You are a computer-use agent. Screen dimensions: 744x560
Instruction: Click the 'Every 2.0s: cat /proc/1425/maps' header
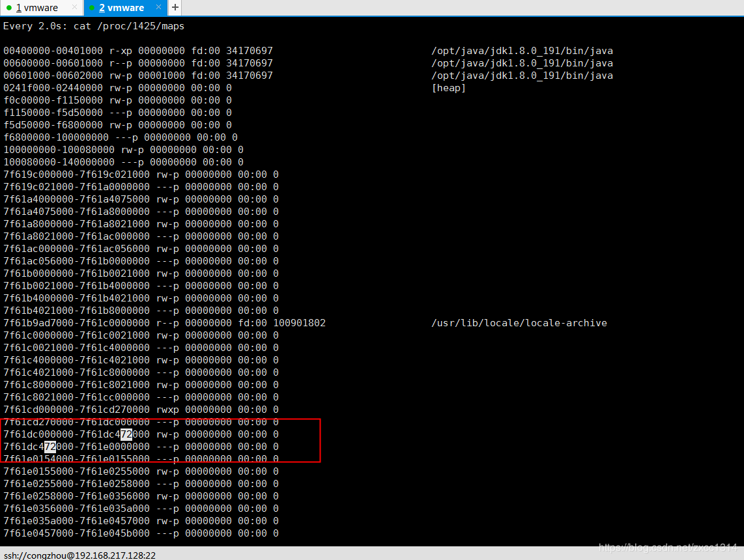[93, 26]
